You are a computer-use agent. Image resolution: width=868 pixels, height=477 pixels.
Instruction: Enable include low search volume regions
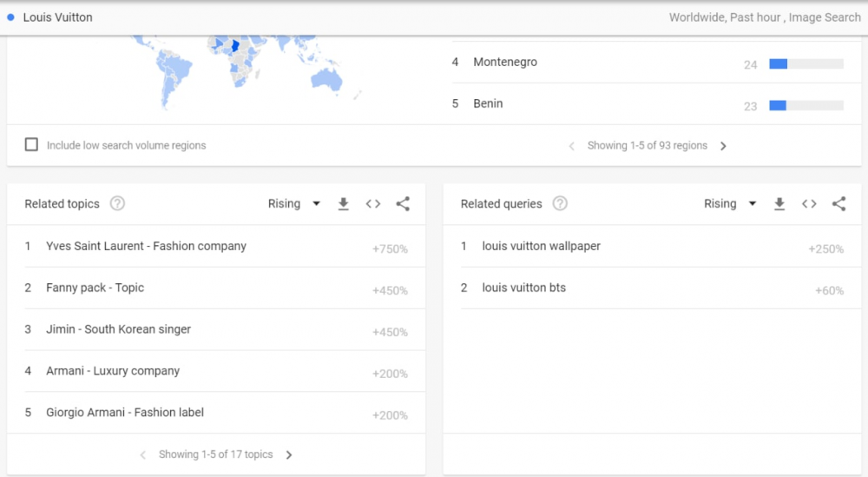click(x=31, y=144)
